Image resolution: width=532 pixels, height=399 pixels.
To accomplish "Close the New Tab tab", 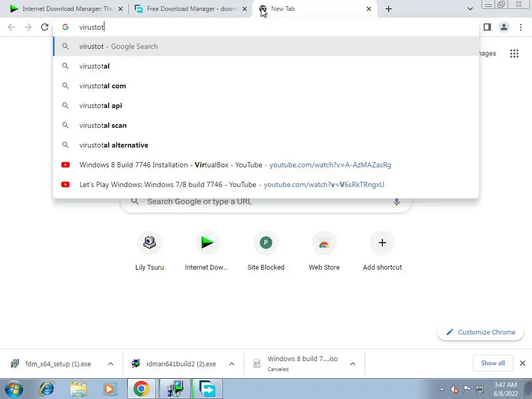I will [x=369, y=9].
